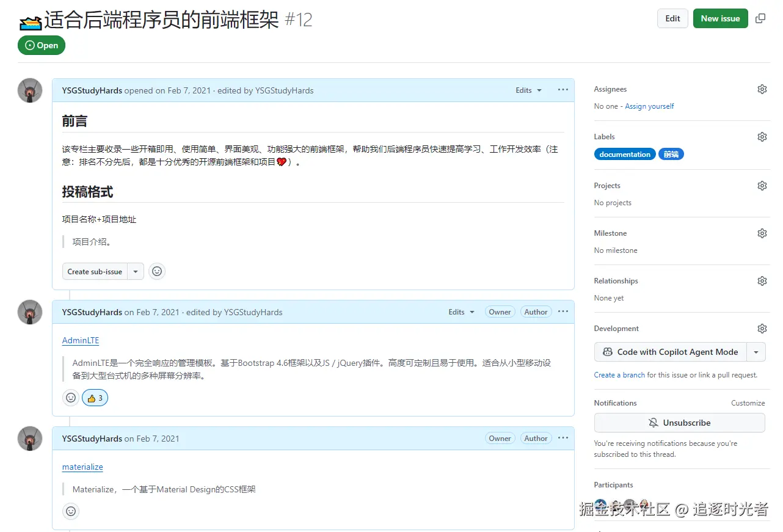This screenshot has width=783, height=532.
Task: Click avatar next to AdminLTE comment
Action: click(30, 312)
